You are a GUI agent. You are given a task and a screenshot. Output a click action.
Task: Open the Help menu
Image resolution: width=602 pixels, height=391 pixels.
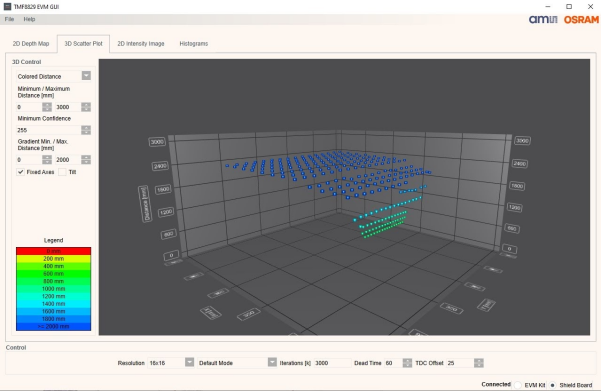pos(29,19)
